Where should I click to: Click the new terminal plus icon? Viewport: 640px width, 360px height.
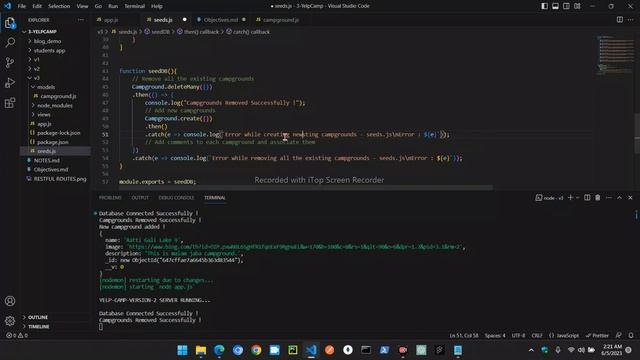[570, 198]
